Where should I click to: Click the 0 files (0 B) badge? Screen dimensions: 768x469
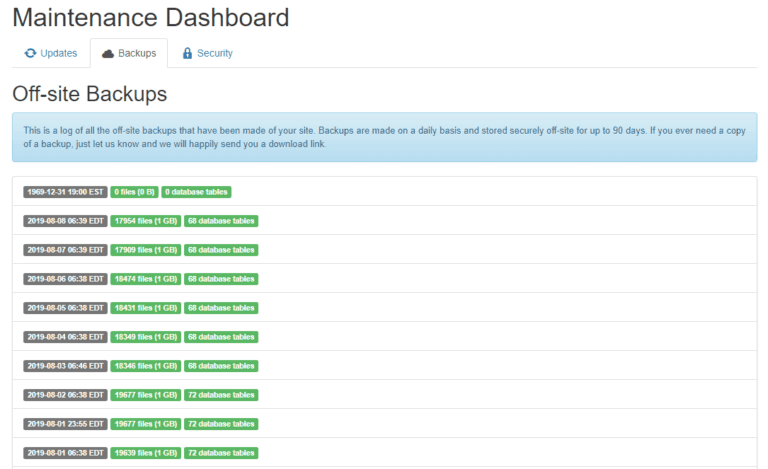pyautogui.click(x=134, y=192)
